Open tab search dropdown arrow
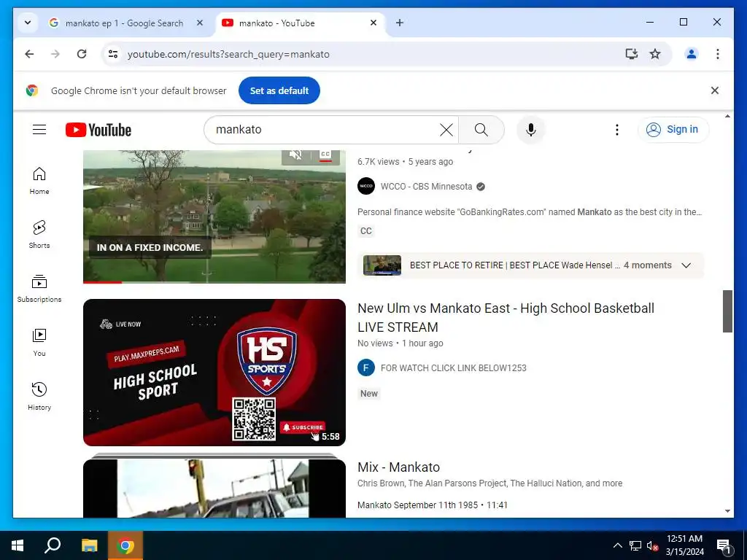Viewport: 747px width, 560px height. point(28,23)
